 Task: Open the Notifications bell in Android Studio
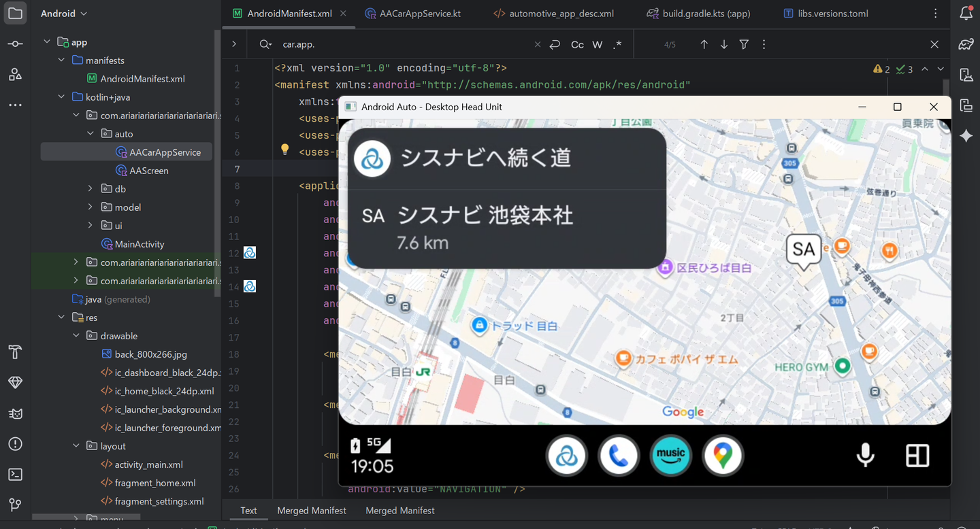point(966,14)
